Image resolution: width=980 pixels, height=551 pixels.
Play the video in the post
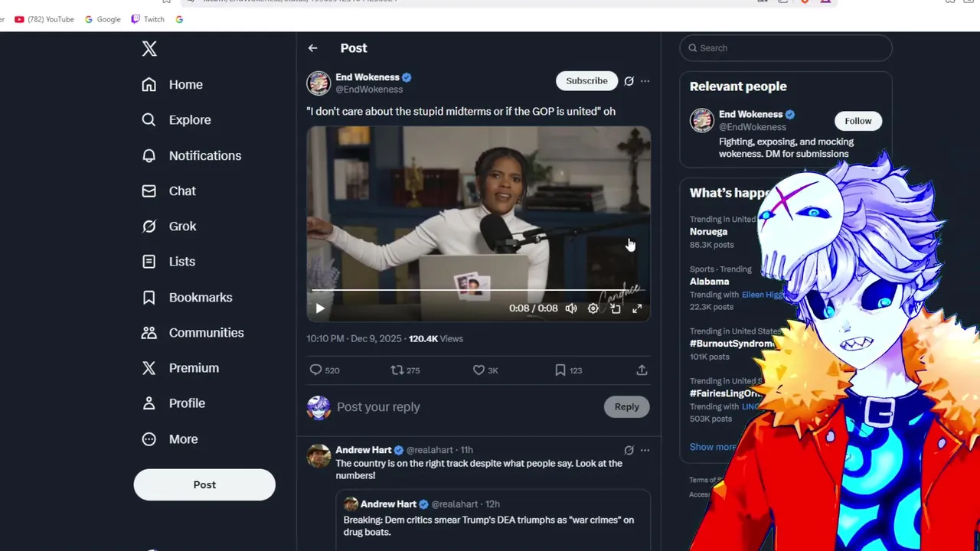pos(320,308)
